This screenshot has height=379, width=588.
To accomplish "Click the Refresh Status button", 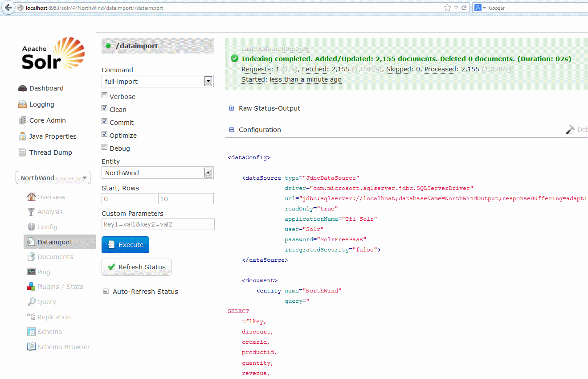I will click(x=136, y=267).
